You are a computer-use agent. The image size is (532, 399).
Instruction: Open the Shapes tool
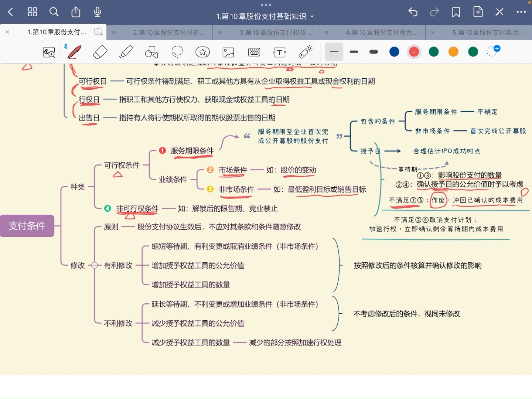(151, 52)
